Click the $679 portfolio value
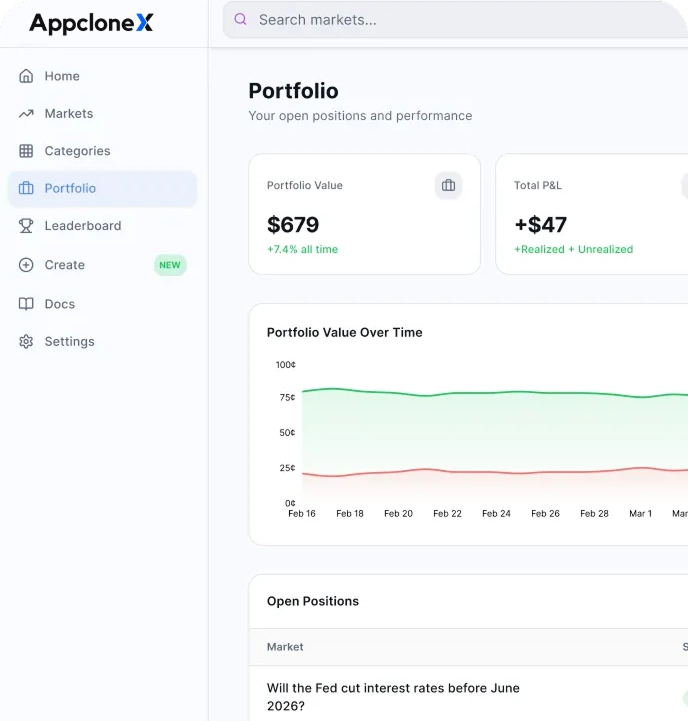 coord(293,225)
